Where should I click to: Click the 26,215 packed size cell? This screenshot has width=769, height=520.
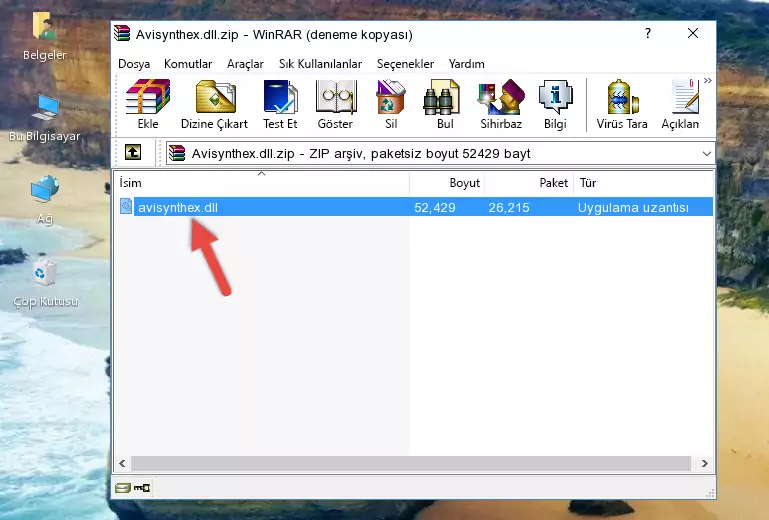click(x=509, y=208)
